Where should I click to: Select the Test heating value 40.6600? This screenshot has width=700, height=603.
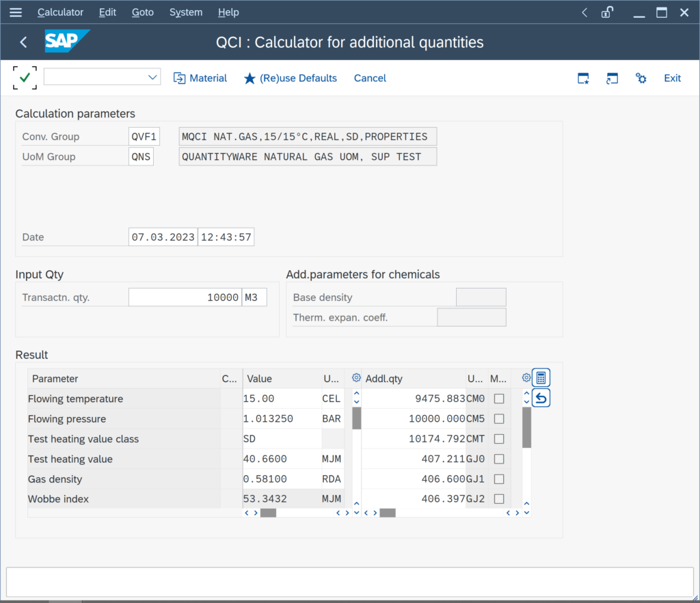282,459
